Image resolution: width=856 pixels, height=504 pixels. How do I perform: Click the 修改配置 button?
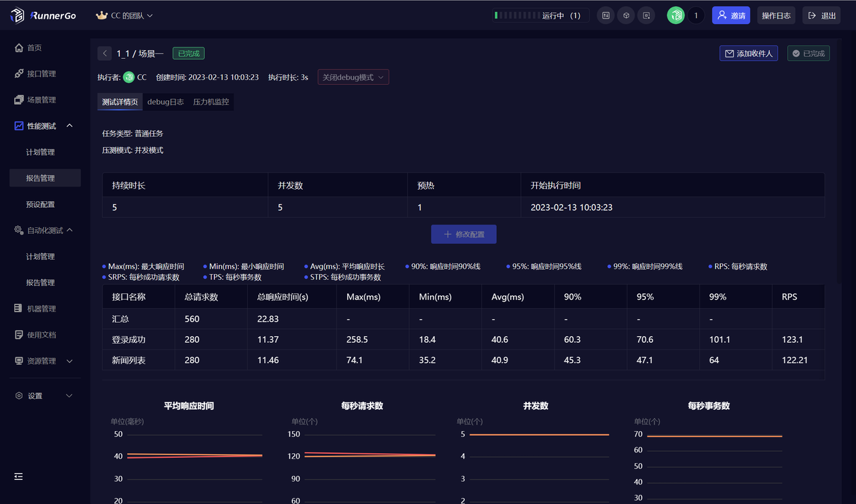[463, 235]
